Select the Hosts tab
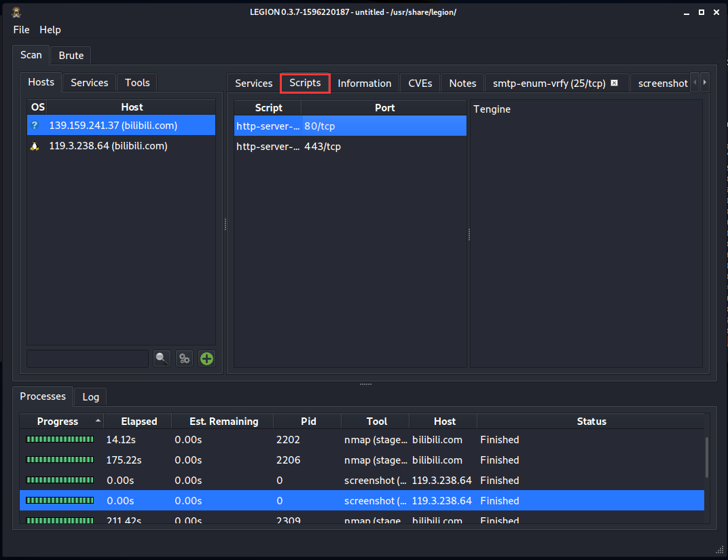 (x=41, y=82)
